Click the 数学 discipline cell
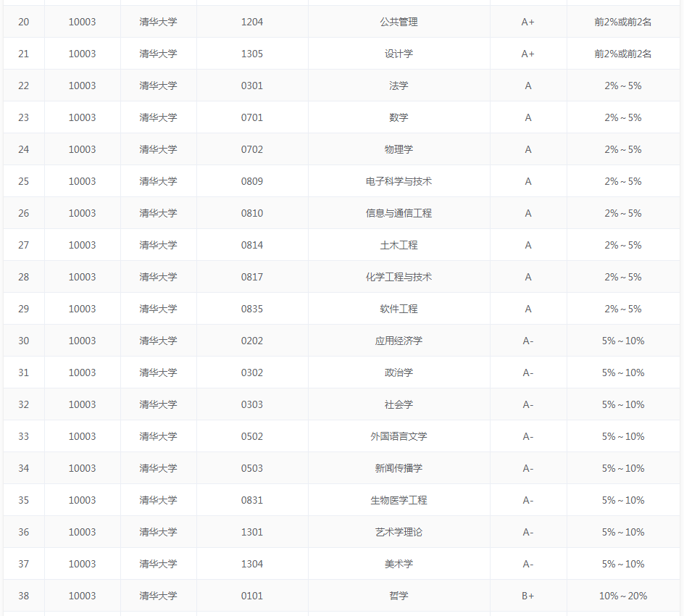684x616 pixels. coord(399,117)
